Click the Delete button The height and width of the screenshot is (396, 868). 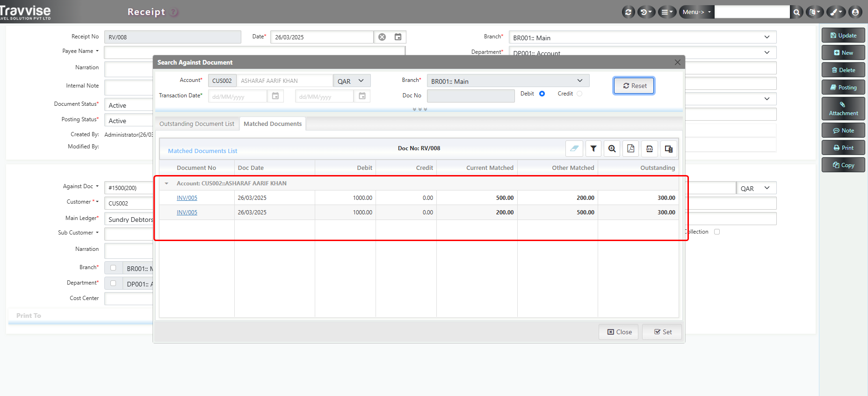tap(843, 70)
